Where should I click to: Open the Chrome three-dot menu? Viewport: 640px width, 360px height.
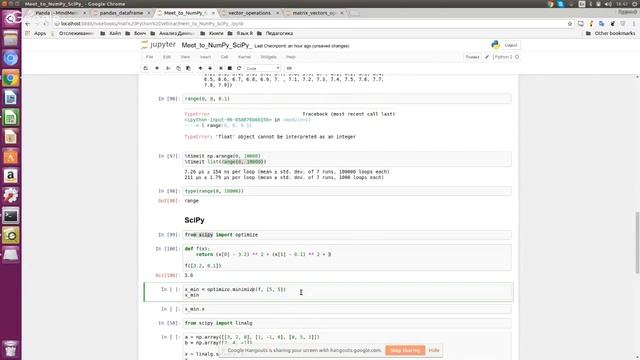(x=634, y=24)
